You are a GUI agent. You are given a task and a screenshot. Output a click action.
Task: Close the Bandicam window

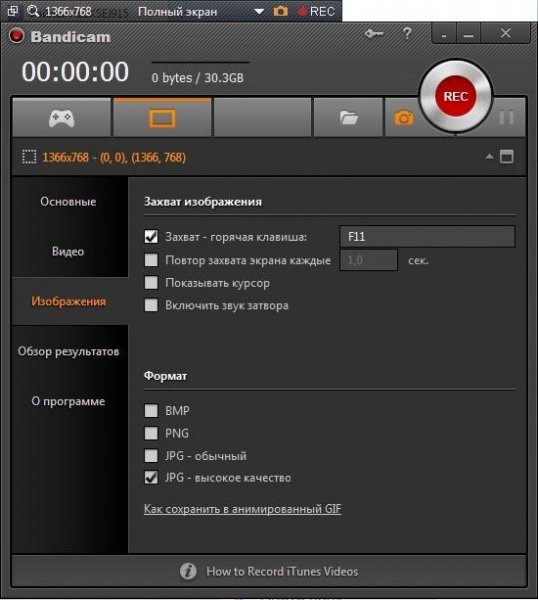[x=505, y=33]
